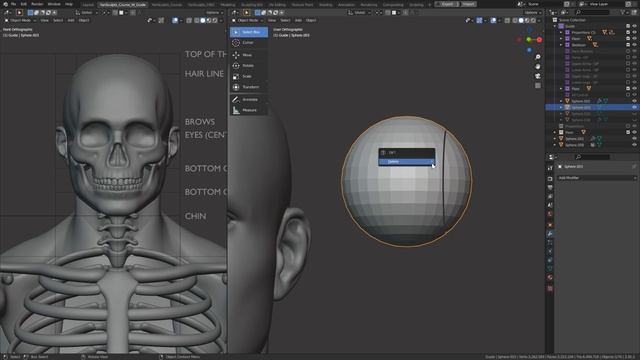The image size is (640, 360).
Task: Switch right viewport to rendered shading
Action: tap(533, 20)
